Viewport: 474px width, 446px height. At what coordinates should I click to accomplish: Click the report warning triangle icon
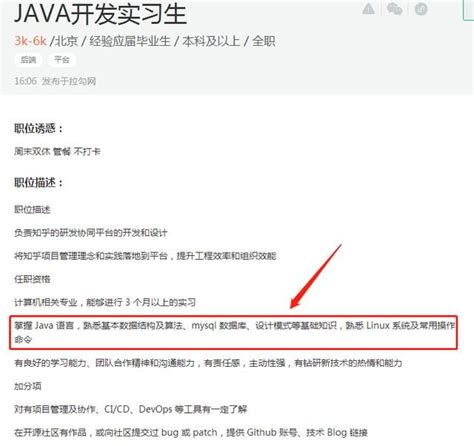tap(368, 9)
